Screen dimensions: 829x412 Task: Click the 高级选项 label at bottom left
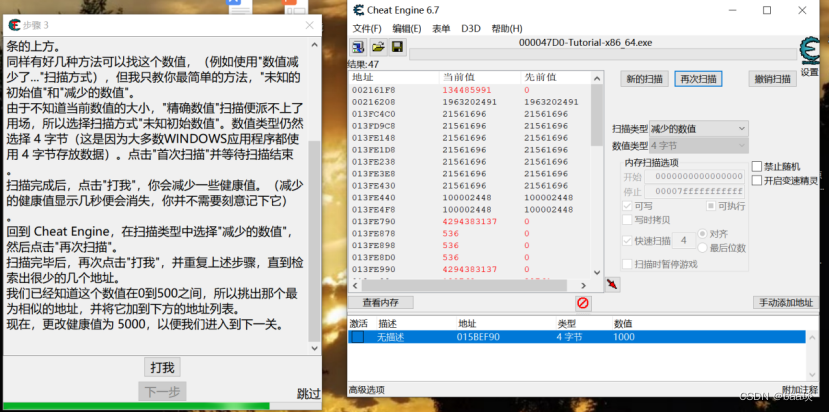(x=366, y=390)
